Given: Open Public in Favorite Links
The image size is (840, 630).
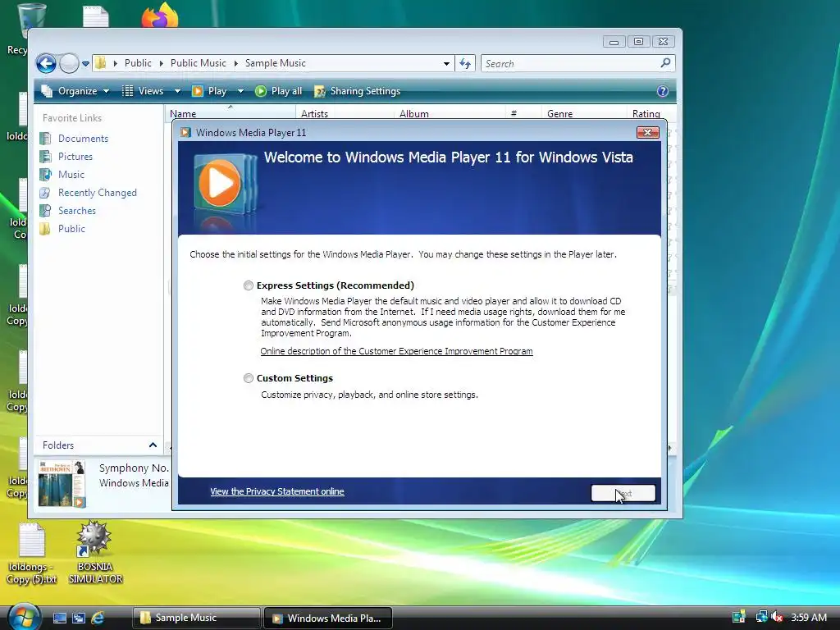Looking at the screenshot, I should [x=72, y=229].
